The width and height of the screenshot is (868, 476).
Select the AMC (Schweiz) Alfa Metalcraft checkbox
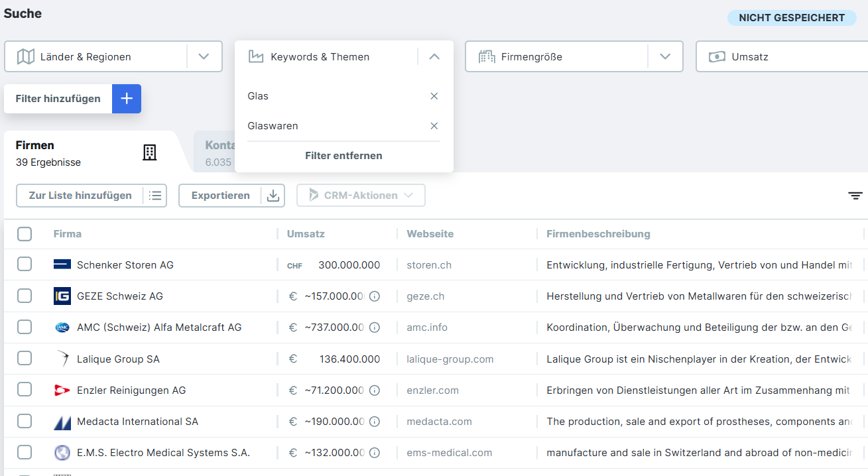[x=25, y=327]
